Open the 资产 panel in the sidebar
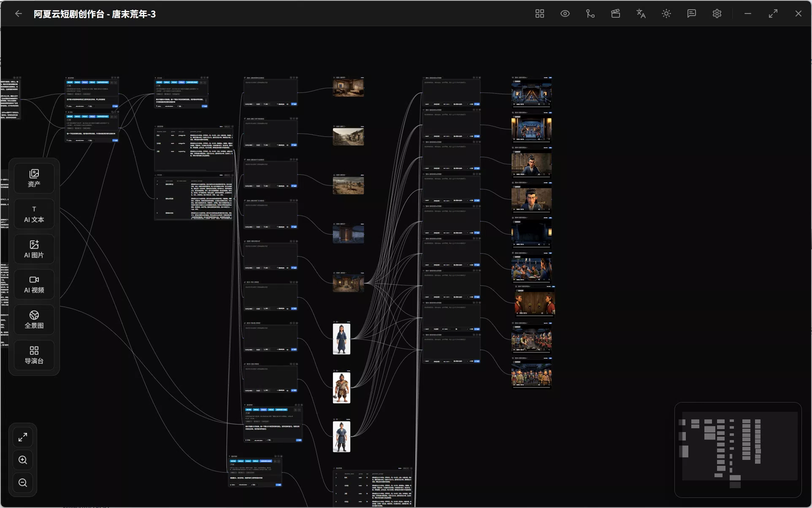812x508 pixels. pos(34,178)
